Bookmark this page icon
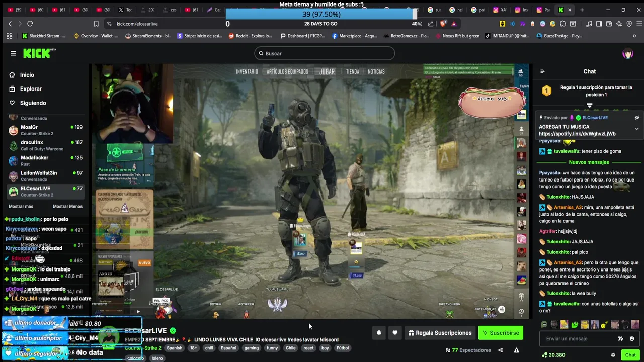644x362 pixels. point(96,24)
